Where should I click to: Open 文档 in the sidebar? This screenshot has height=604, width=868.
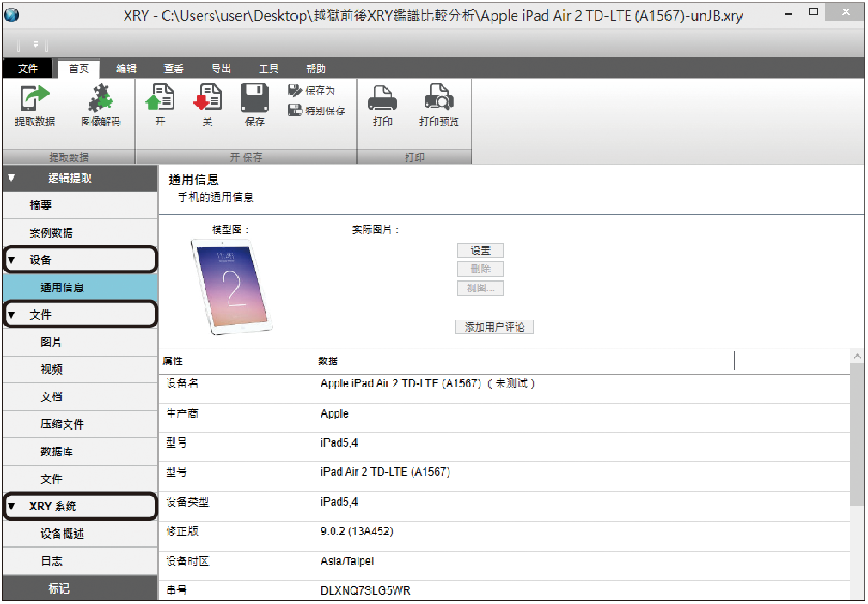click(x=80, y=397)
